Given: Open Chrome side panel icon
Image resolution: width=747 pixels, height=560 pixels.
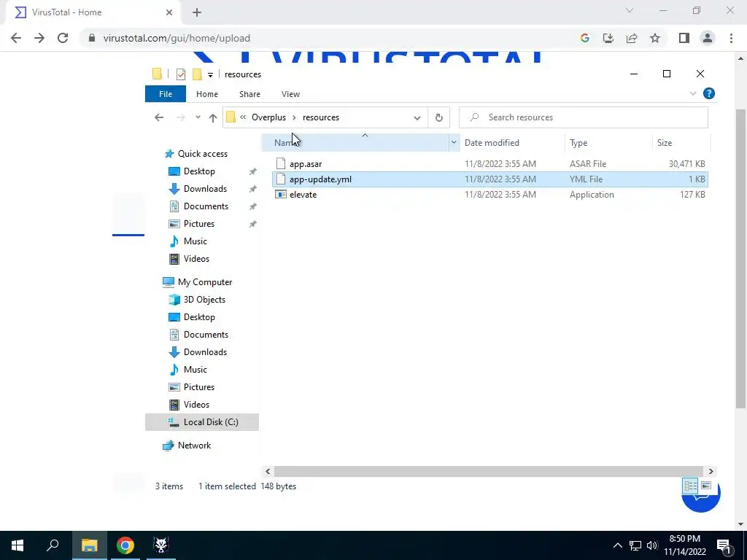Looking at the screenshot, I should click(684, 38).
